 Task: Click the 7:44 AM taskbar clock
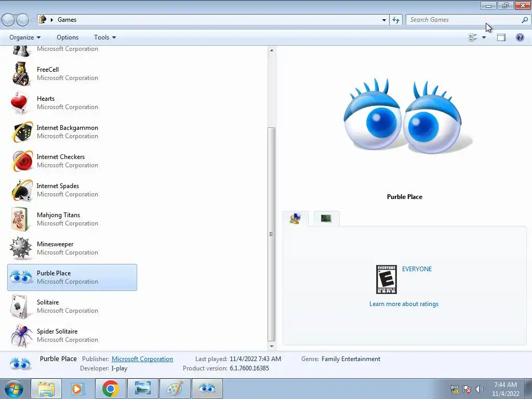pyautogui.click(x=505, y=385)
